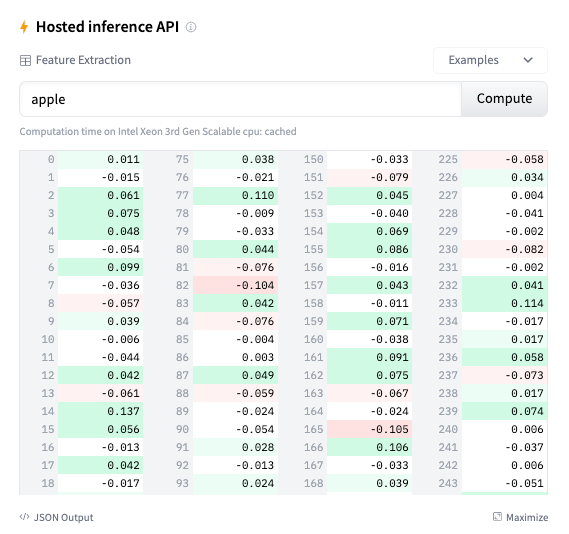Click the JSON Output code icon

coord(24,517)
